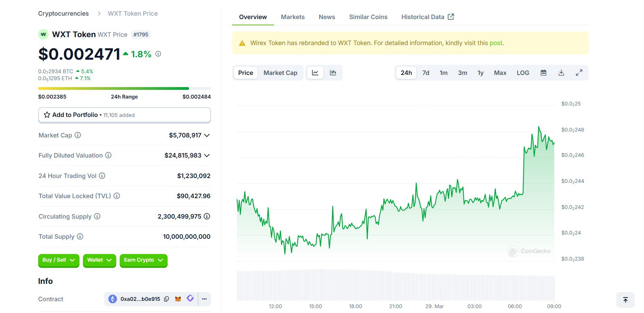The height and width of the screenshot is (313, 644).
Task: Click Ethereum chain icon in contract field
Action: coord(112,299)
